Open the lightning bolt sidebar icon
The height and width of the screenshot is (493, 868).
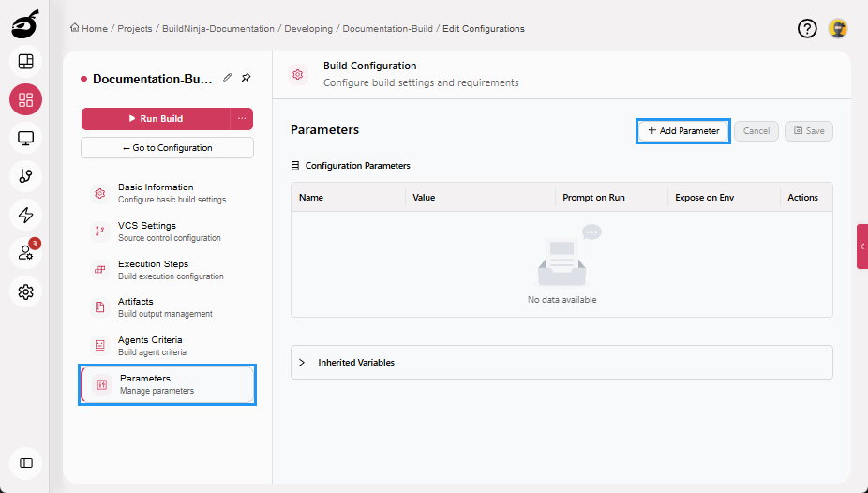25,215
